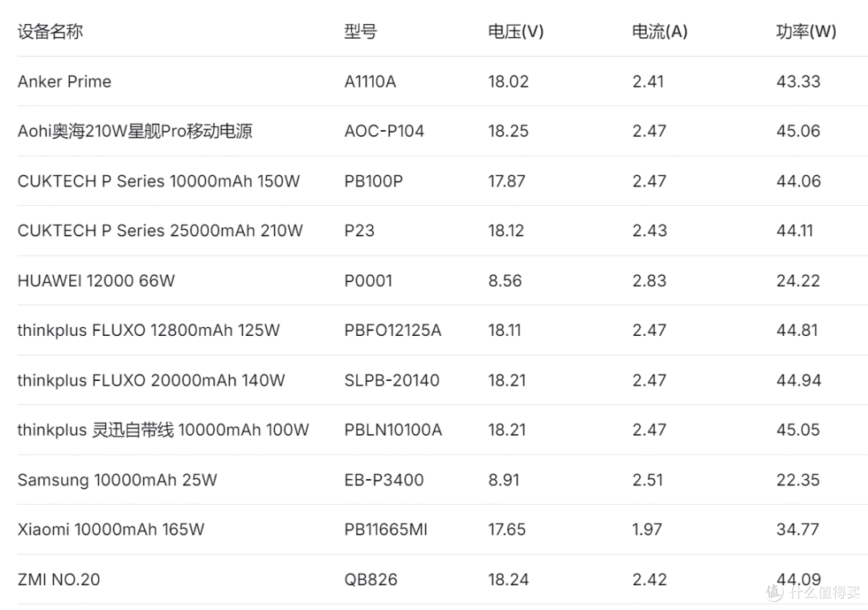868x610 pixels.
Task: Click model PB100P
Action: (x=374, y=182)
